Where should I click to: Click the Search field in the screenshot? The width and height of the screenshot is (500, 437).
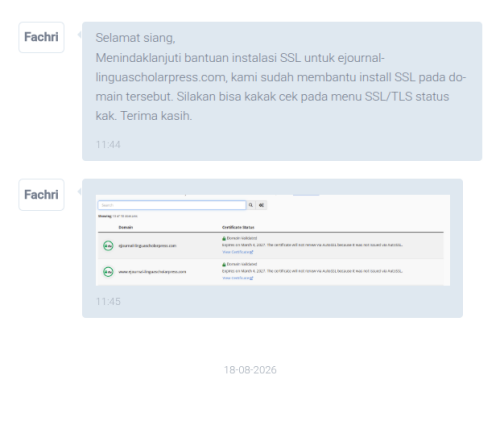172,205
